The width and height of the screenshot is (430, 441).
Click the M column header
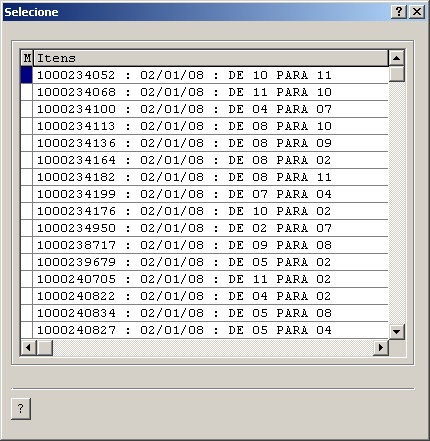[27, 58]
